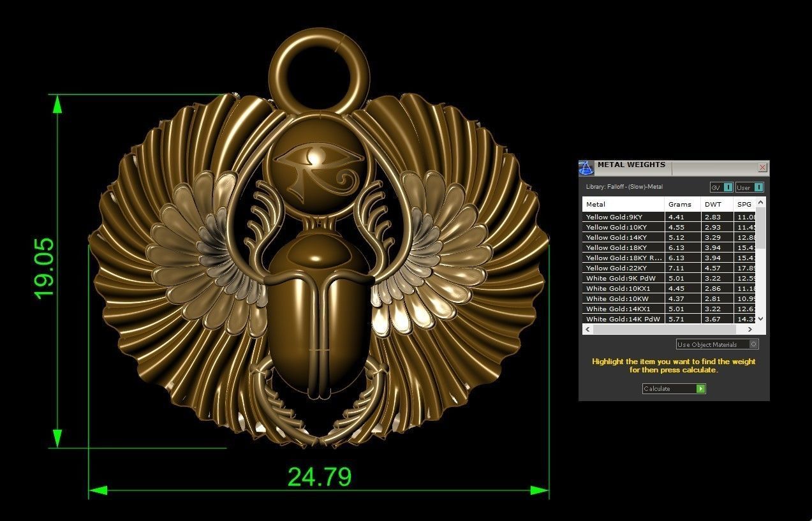Select the Yellow Gold:14KY row
The height and width of the screenshot is (521, 812).
pyautogui.click(x=669, y=237)
